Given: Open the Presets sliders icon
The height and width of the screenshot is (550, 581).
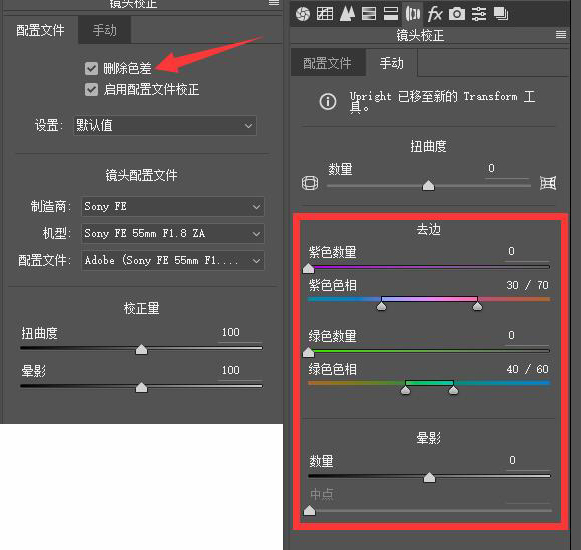Looking at the screenshot, I should (479, 14).
